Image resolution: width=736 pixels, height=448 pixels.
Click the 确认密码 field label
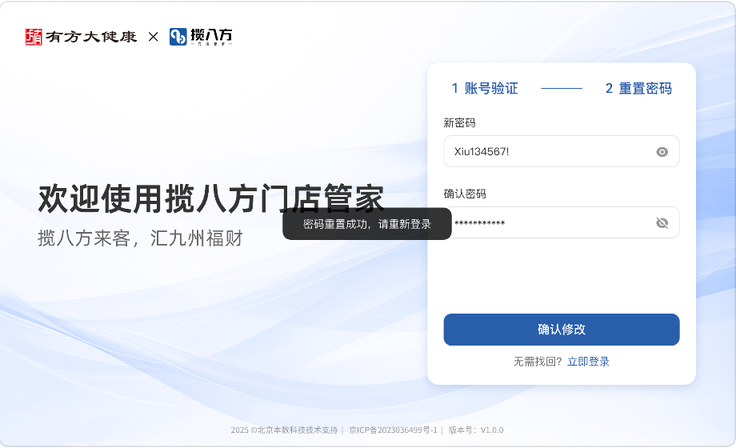pyautogui.click(x=465, y=194)
